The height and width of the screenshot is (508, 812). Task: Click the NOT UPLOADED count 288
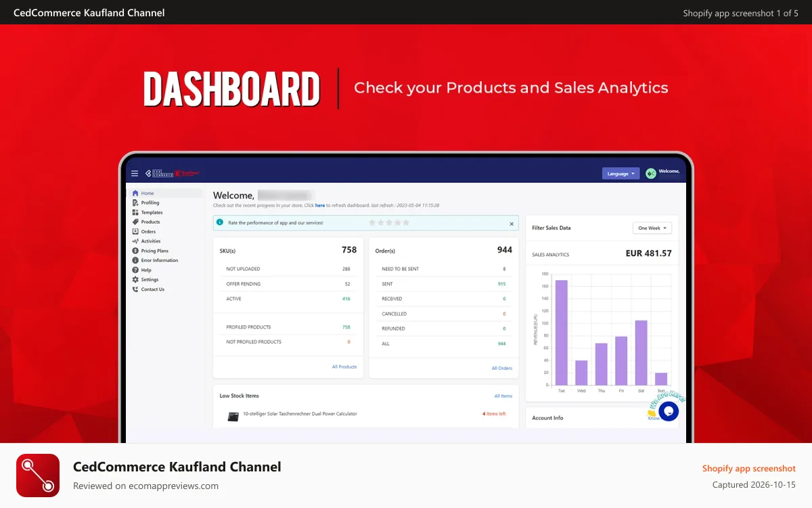[x=346, y=269]
